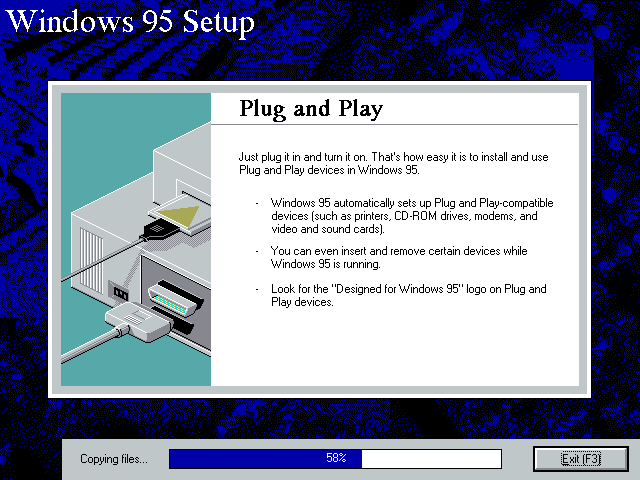Click the Exit (F3) button
640x480 pixels.
coord(580,459)
